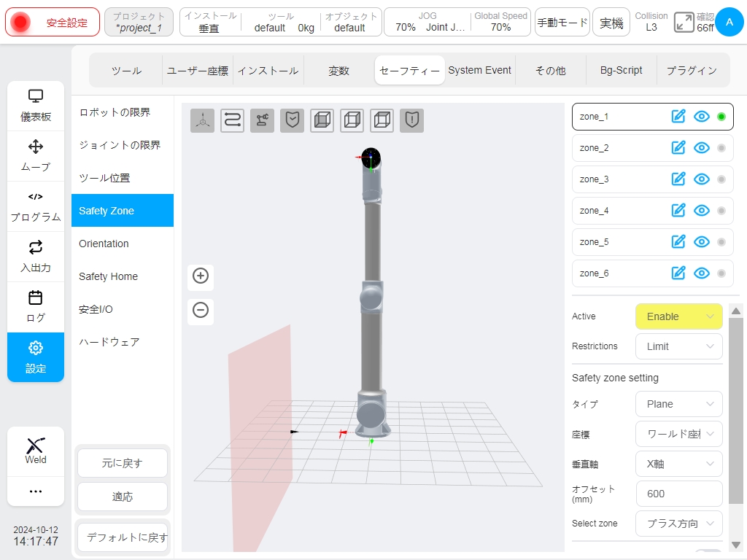Toggle zone_4 visibility eye
The height and width of the screenshot is (560, 747).
(702, 211)
